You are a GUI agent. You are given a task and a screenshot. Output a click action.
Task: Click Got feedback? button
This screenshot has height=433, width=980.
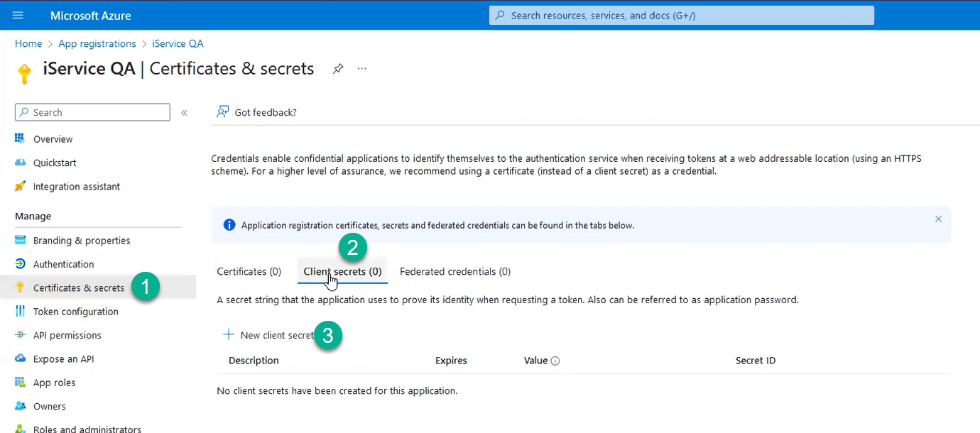point(257,112)
